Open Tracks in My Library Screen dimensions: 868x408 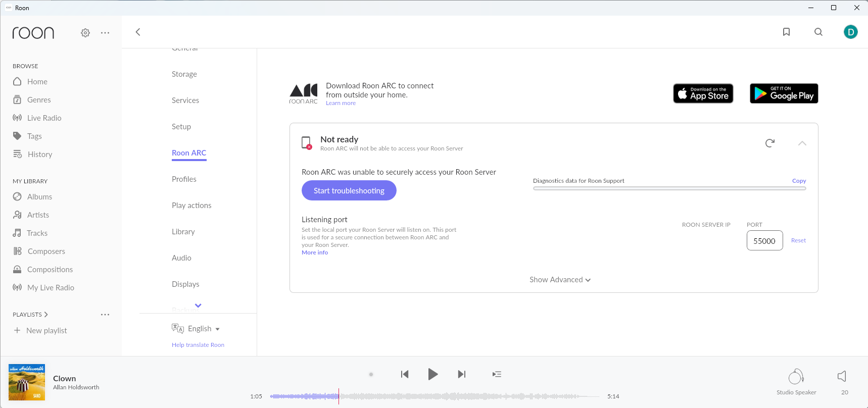pos(30,233)
